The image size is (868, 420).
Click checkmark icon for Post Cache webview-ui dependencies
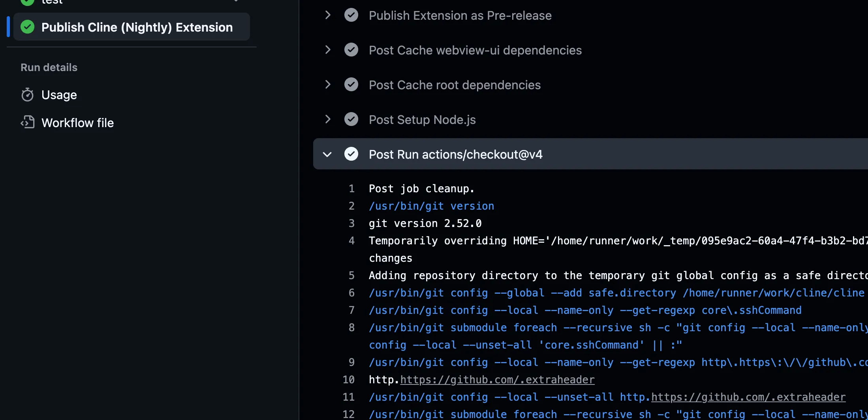coord(351,50)
